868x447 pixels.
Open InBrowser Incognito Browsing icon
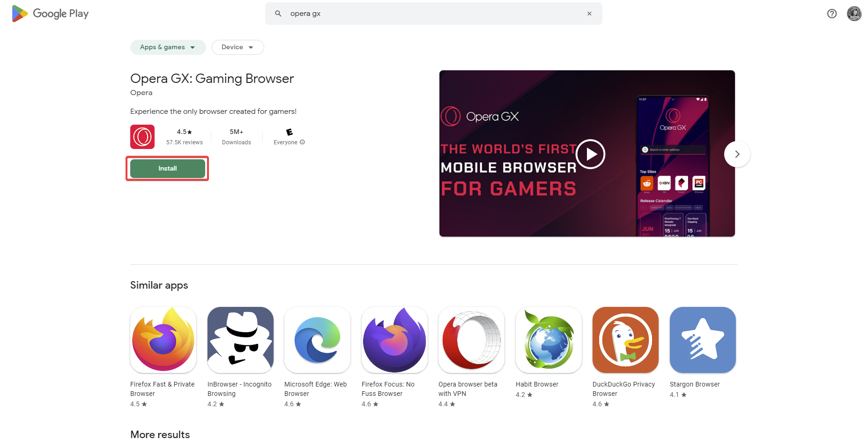pyautogui.click(x=240, y=340)
